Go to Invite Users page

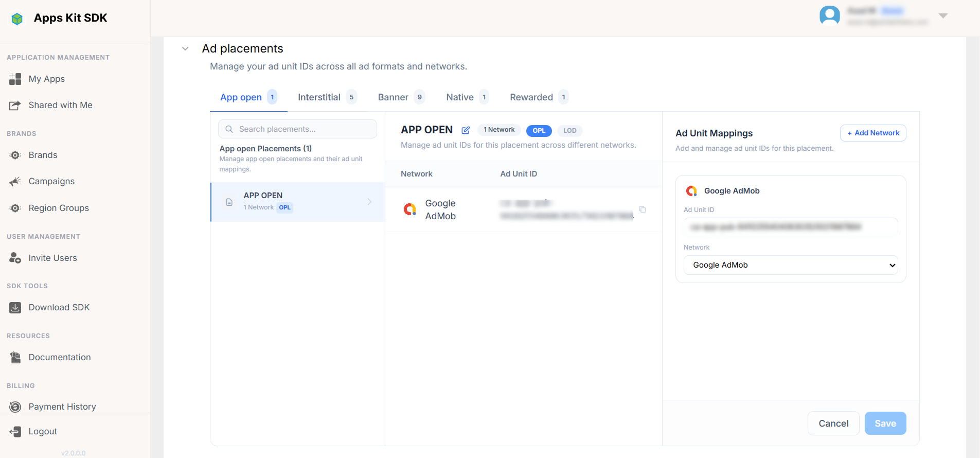click(x=53, y=258)
